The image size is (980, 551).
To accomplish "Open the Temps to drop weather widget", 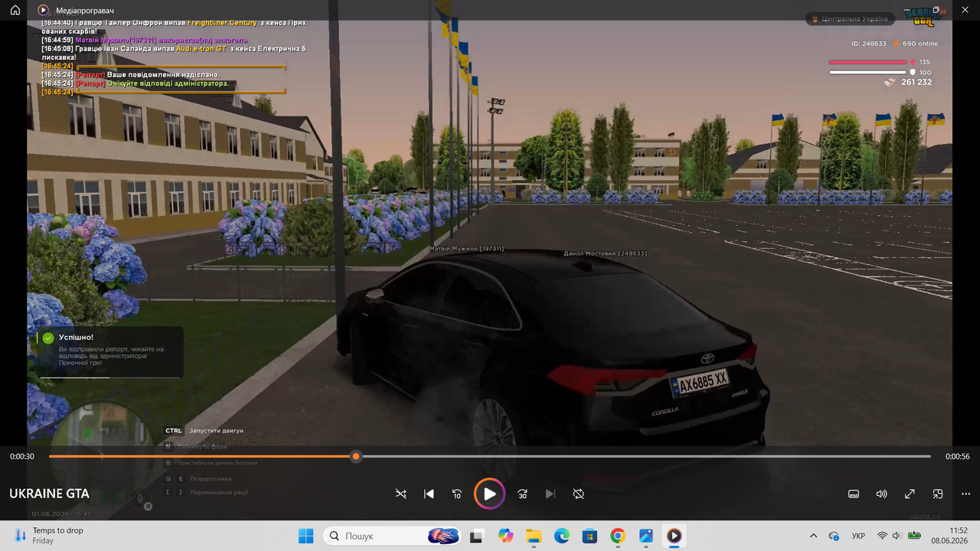I will click(51, 536).
